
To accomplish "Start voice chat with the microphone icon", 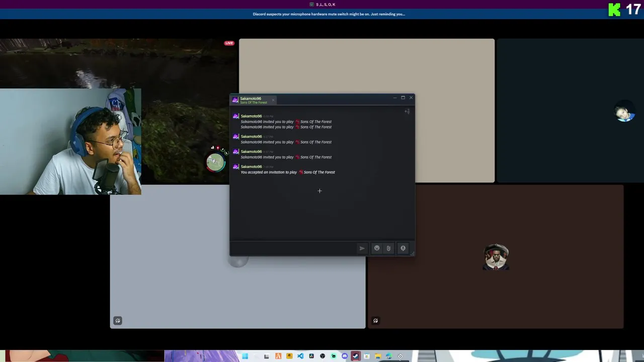I will tap(403, 248).
